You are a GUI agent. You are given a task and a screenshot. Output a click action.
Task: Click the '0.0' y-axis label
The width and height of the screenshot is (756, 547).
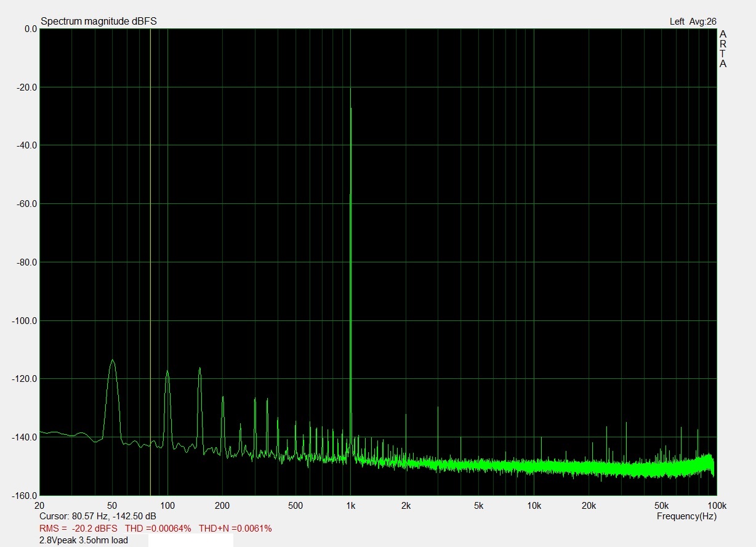[30, 28]
